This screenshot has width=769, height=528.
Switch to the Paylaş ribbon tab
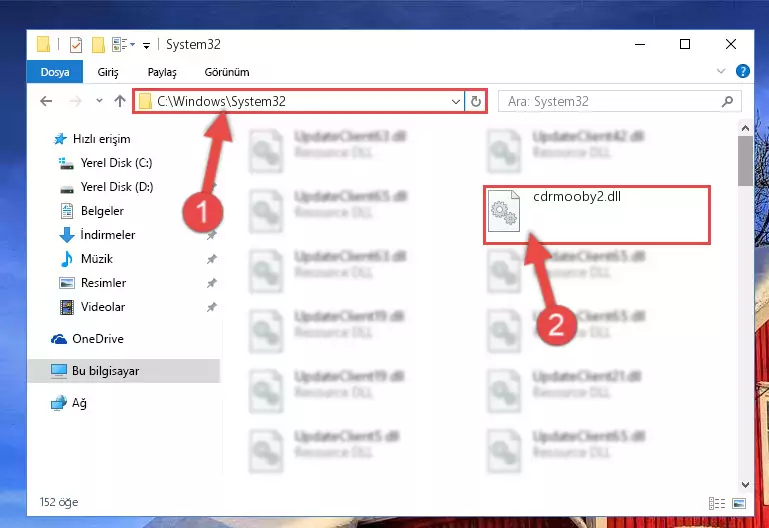(x=162, y=72)
